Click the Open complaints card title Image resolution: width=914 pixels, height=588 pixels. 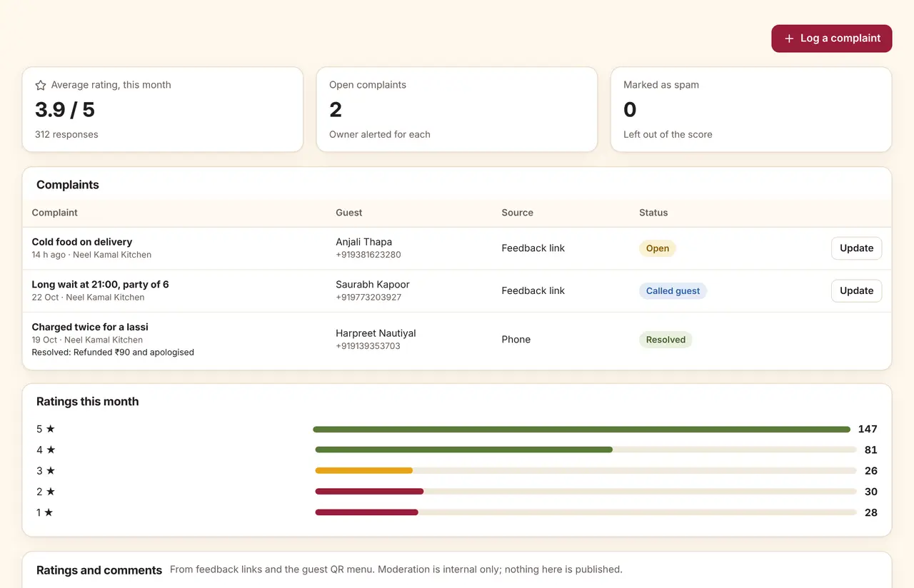coord(368,85)
